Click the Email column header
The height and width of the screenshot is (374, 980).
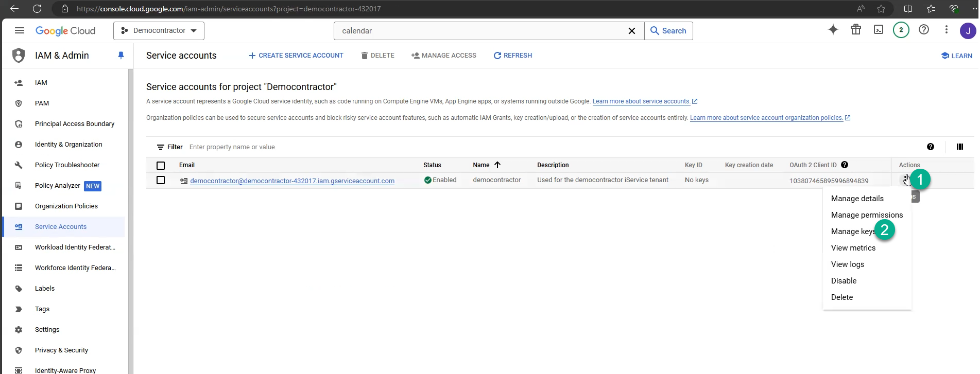coord(187,165)
